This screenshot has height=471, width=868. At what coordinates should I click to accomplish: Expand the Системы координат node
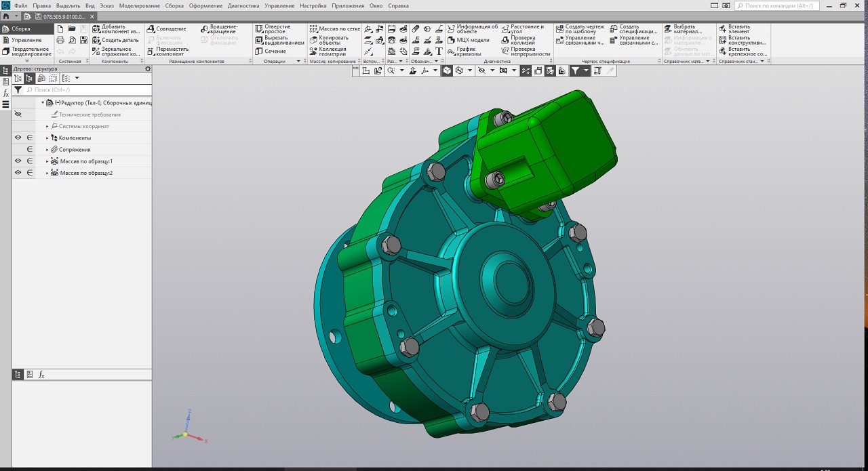[x=47, y=127]
